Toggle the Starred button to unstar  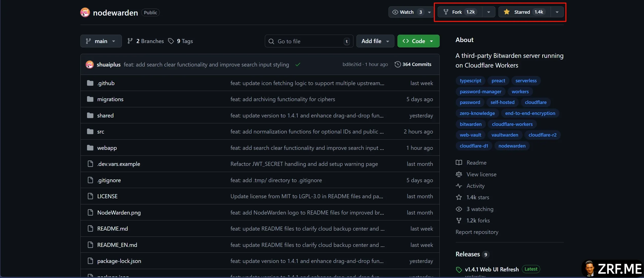click(524, 12)
